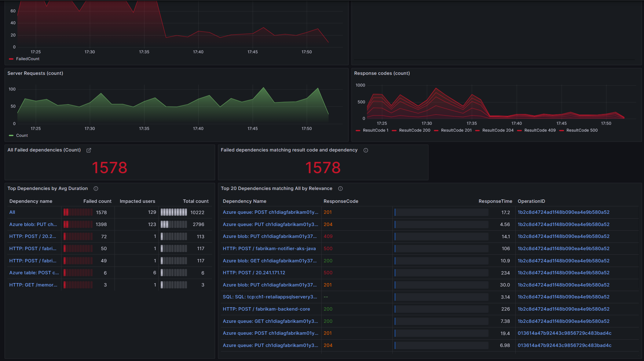644x361 pixels.
Task: Click info icon beside Top 20 Dependencies title
Action: 340,189
